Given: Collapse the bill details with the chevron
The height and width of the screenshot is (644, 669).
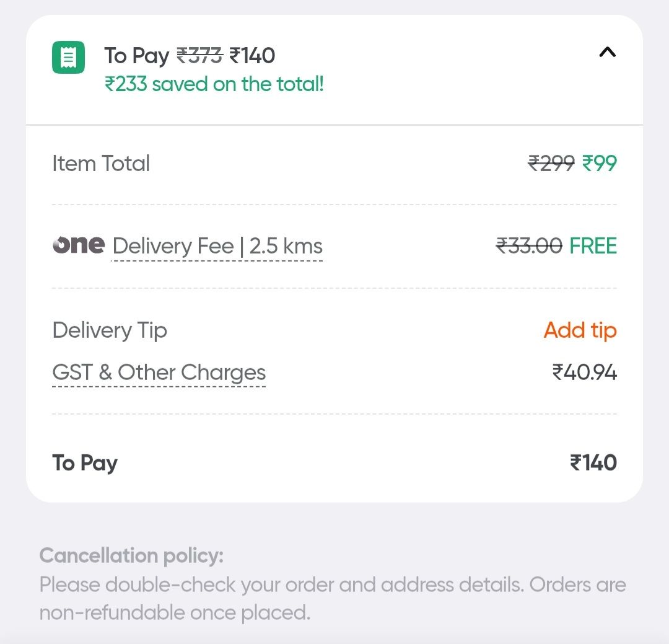Looking at the screenshot, I should tap(607, 53).
